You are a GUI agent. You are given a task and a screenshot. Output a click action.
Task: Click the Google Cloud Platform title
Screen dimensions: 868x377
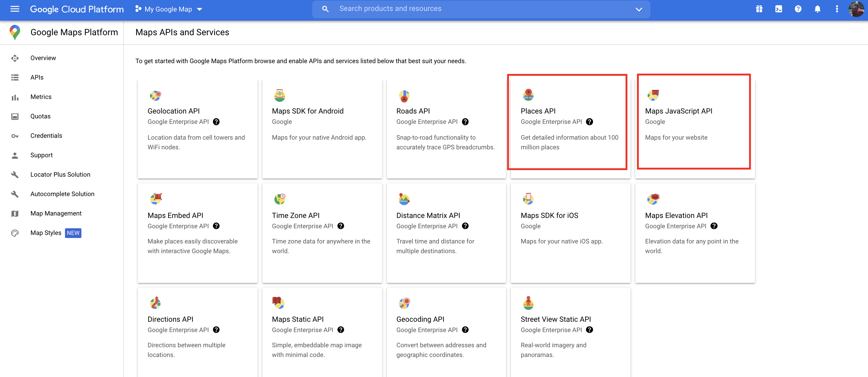[x=77, y=9]
